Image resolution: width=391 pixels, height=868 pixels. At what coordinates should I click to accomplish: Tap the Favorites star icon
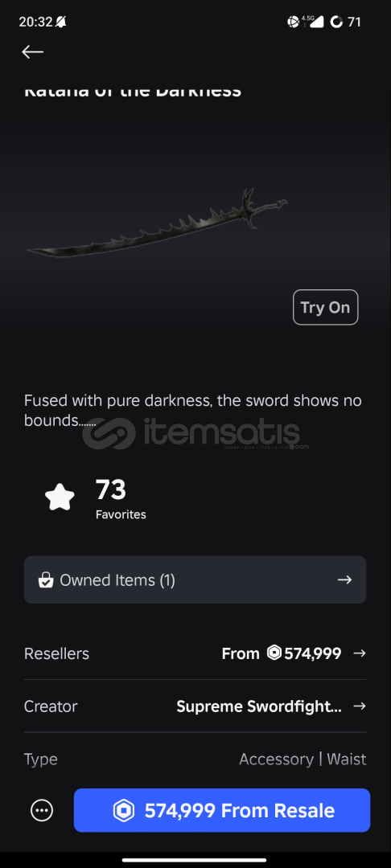[60, 497]
